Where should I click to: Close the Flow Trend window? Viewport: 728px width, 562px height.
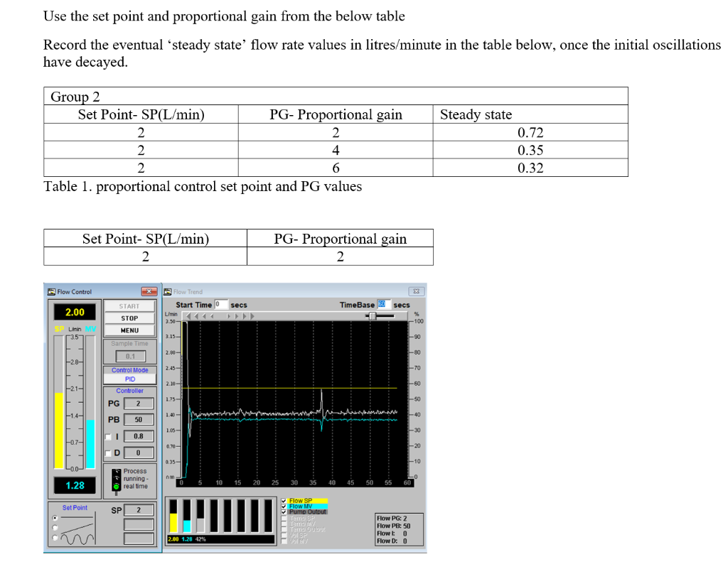(416, 291)
